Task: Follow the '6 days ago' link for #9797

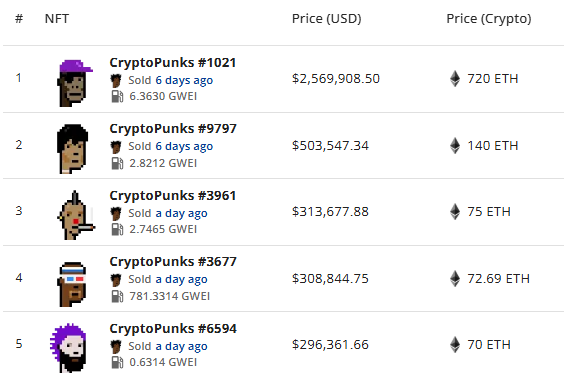Action: pyautogui.click(x=184, y=147)
